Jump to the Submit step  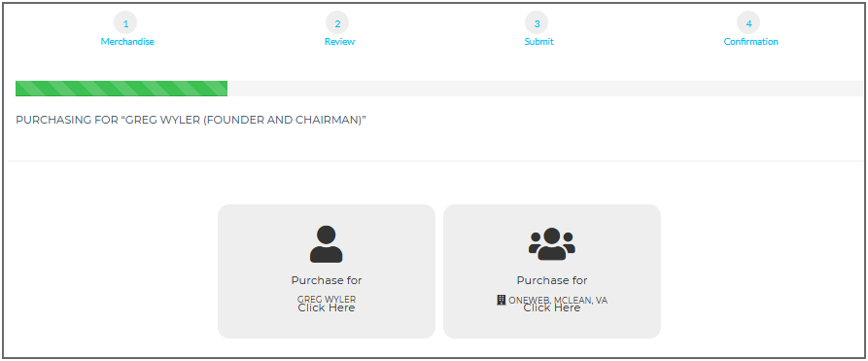(539, 42)
